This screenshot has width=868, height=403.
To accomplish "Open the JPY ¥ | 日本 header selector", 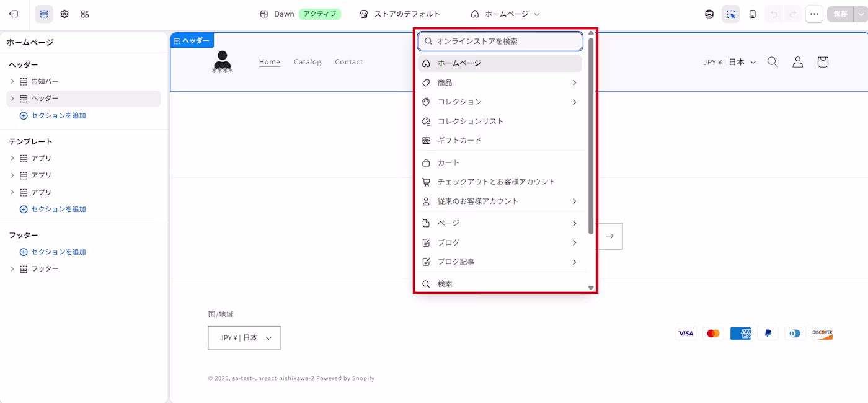I will coord(730,62).
